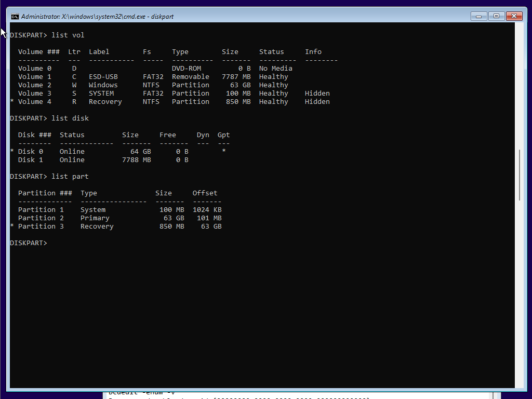Click the 'Partition 1' row label

tap(41, 210)
